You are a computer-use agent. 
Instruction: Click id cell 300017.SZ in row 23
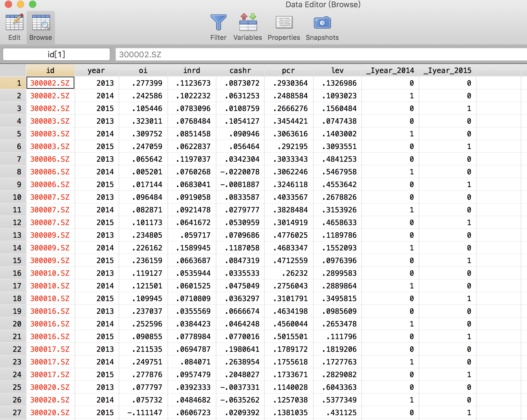pyautogui.click(x=50, y=362)
